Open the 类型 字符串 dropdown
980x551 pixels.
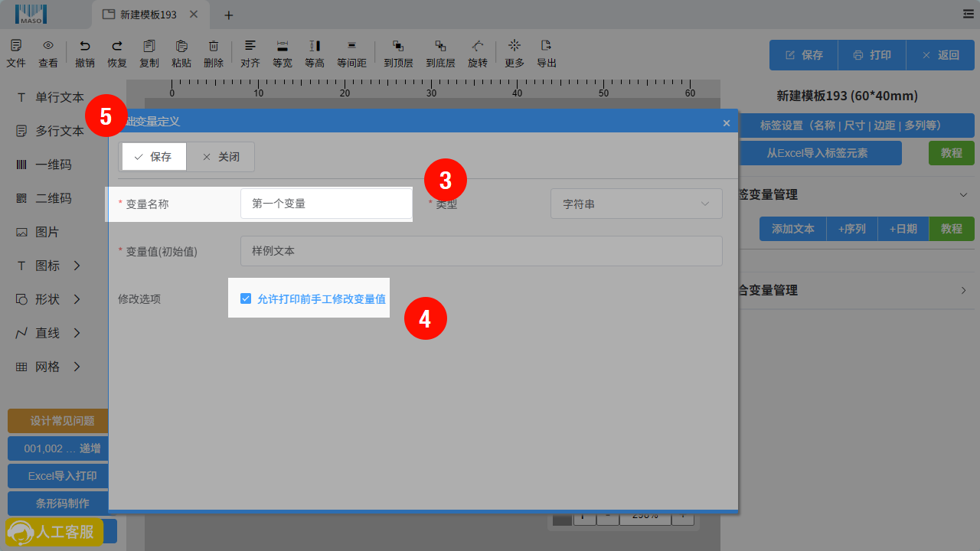click(636, 204)
